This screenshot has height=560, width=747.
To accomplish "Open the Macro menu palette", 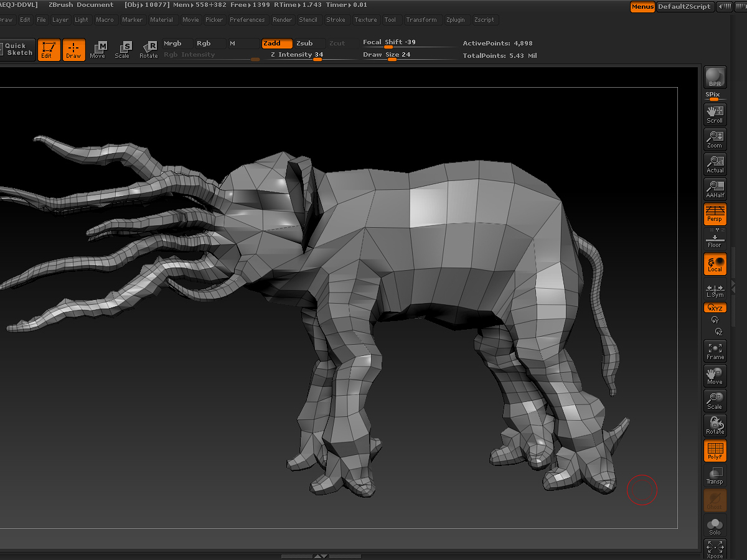I will tap(105, 20).
